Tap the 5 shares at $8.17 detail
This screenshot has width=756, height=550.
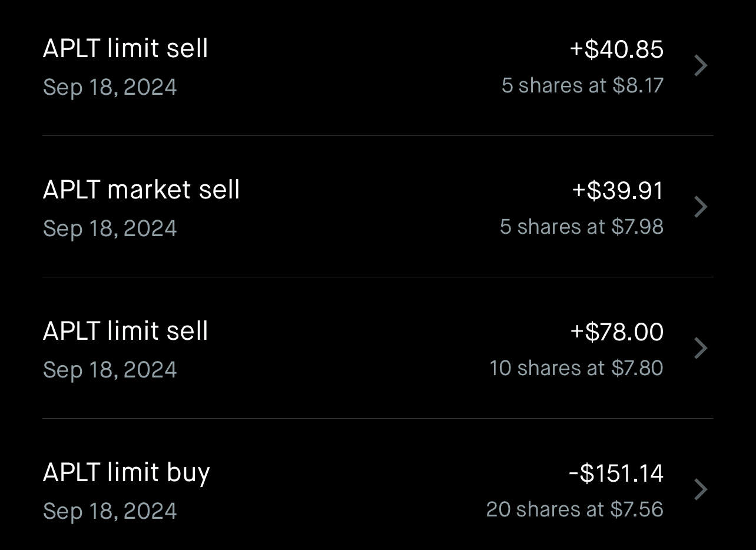(x=582, y=85)
